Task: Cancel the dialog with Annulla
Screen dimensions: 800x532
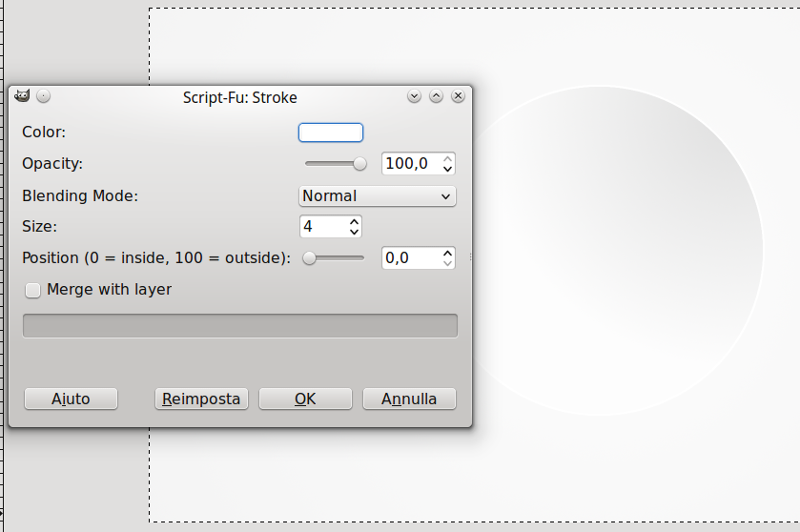Action: coord(409,399)
